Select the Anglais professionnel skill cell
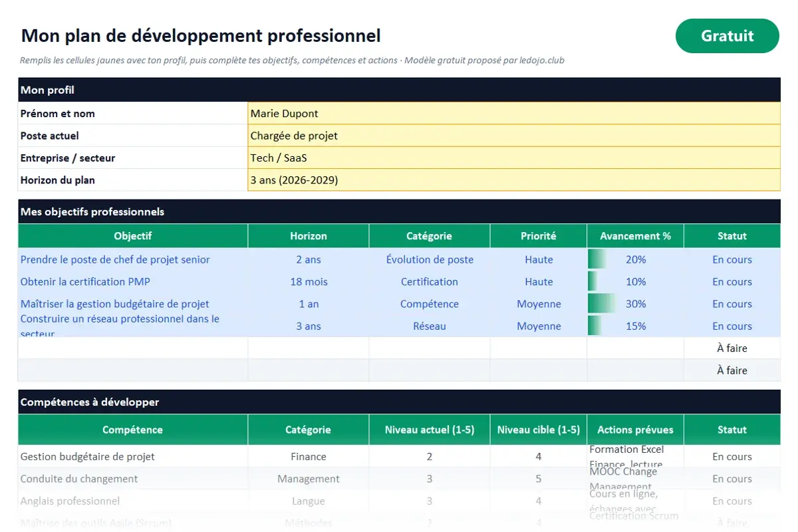Image resolution: width=798 pixels, height=532 pixels. pos(133,501)
